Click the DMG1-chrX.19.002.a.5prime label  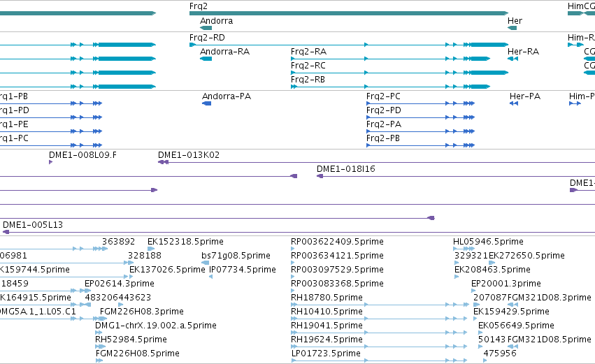coord(156,326)
